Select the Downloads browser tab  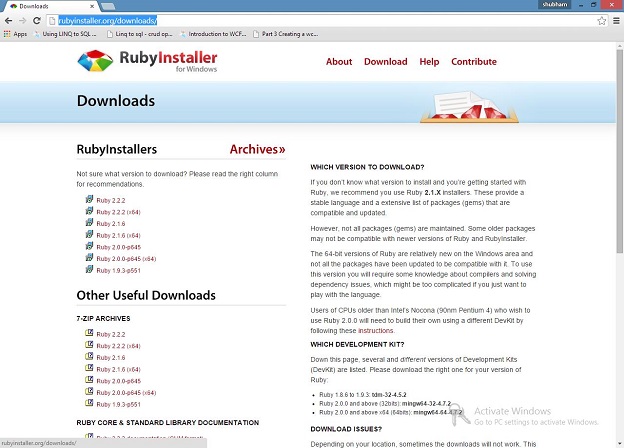tap(50, 6)
